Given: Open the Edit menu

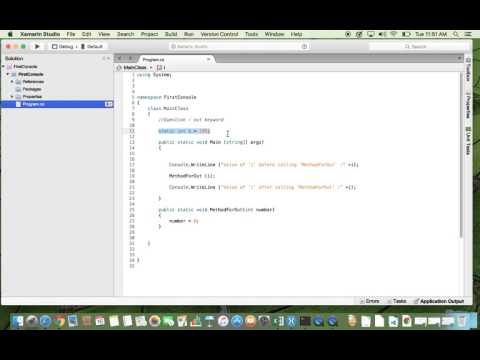Looking at the screenshot, I should [x=86, y=34].
